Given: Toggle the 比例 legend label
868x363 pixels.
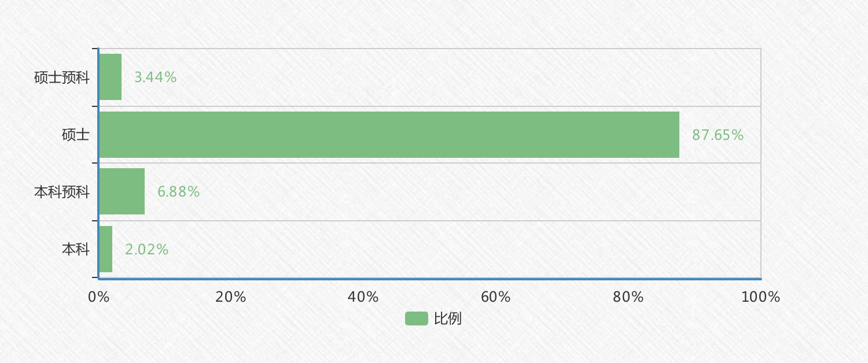Looking at the screenshot, I should pos(448,318).
